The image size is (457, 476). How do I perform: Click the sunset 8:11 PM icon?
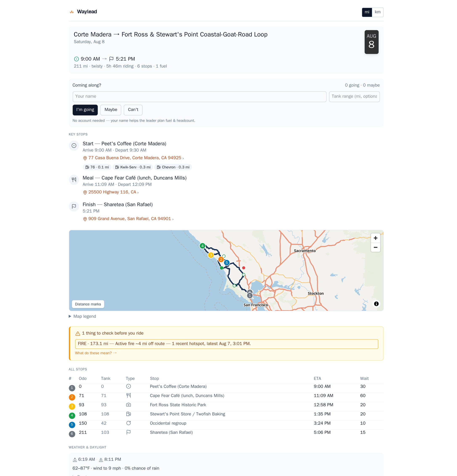coord(101,459)
